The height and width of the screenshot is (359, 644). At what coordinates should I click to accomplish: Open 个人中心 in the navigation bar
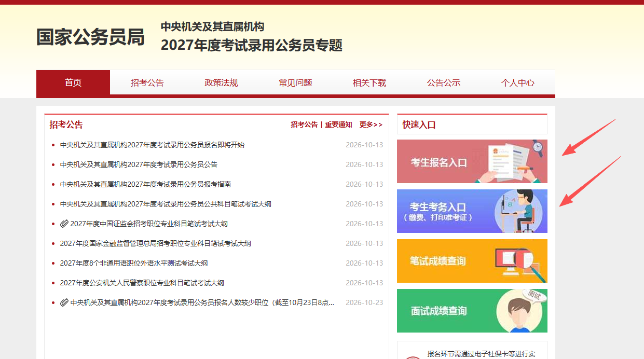tap(517, 82)
